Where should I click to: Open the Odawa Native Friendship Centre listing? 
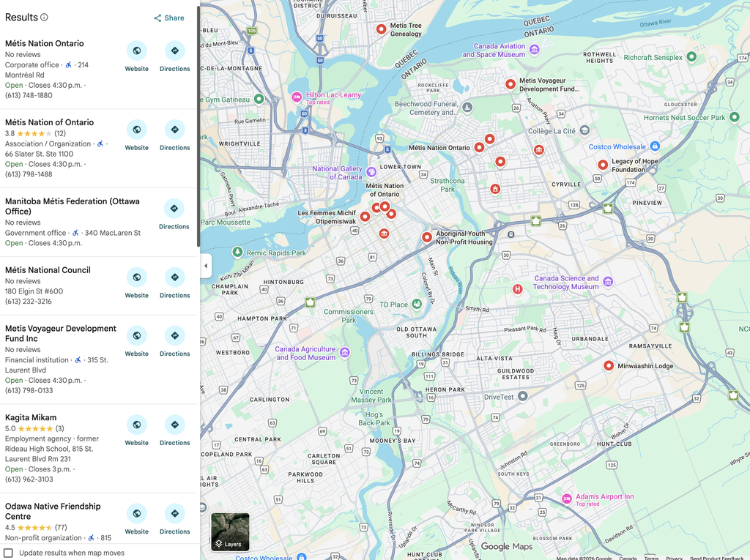(x=53, y=511)
